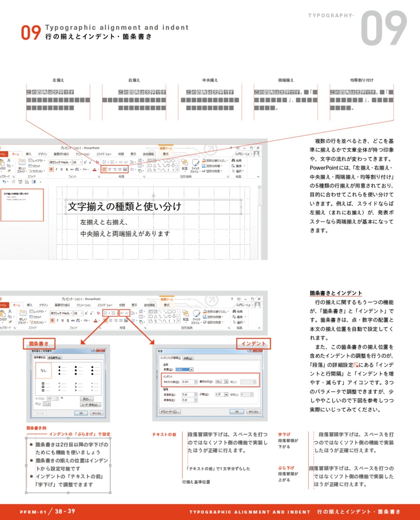Apply justified alignment (両端揃え) to the text

[x=119, y=169]
